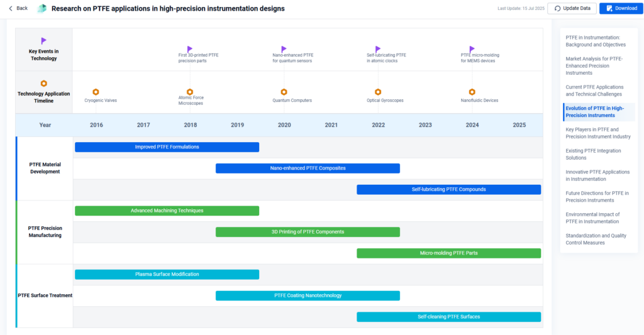
Task: Go to Key Players in PTFE section
Action: [x=597, y=133]
